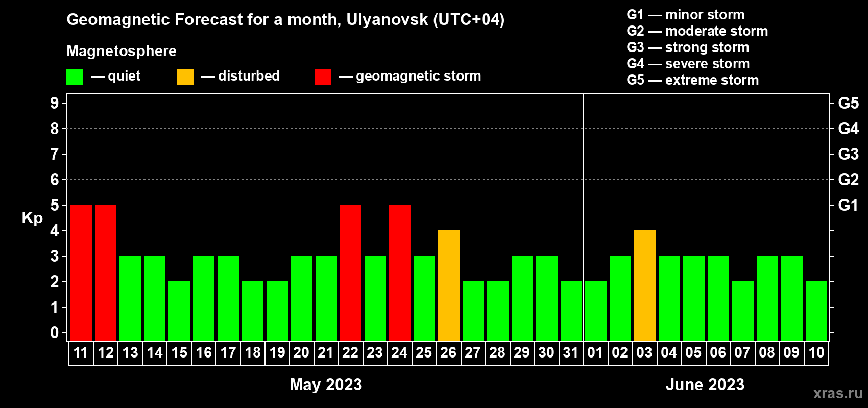Viewport: 868px width, 408px height.
Task: Click the Magnetosphere heading
Action: pos(122,52)
